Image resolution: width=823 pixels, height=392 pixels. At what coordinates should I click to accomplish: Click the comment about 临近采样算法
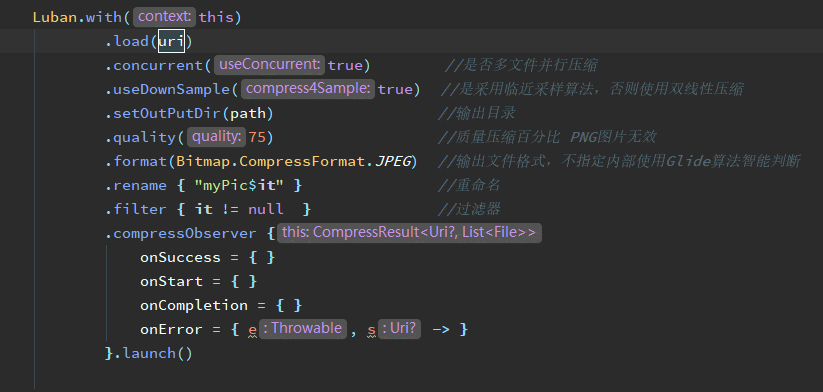click(592, 90)
